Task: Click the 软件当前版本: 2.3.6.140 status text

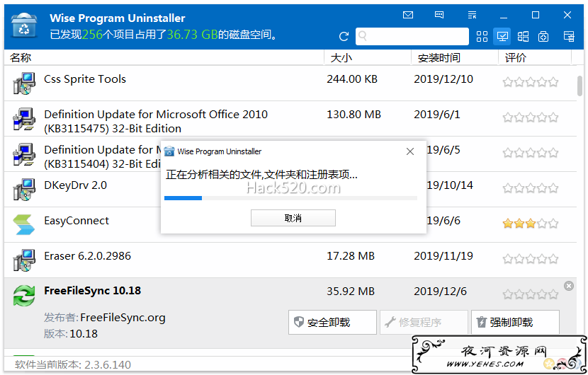Action: [x=73, y=364]
